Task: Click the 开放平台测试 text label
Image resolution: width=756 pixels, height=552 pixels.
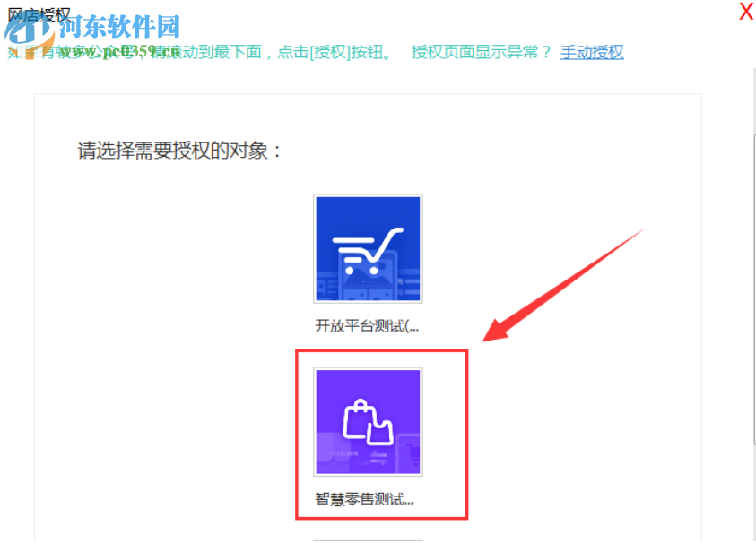Action: pos(368,326)
